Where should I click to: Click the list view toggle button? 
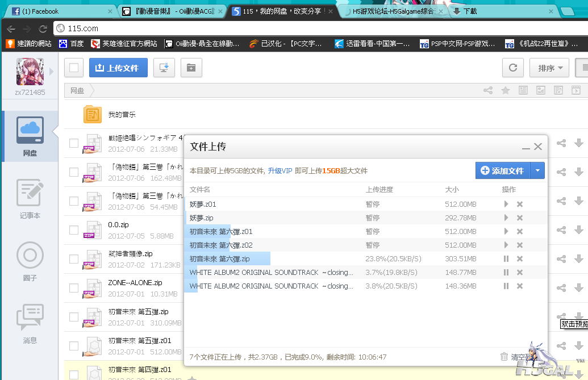(x=582, y=68)
